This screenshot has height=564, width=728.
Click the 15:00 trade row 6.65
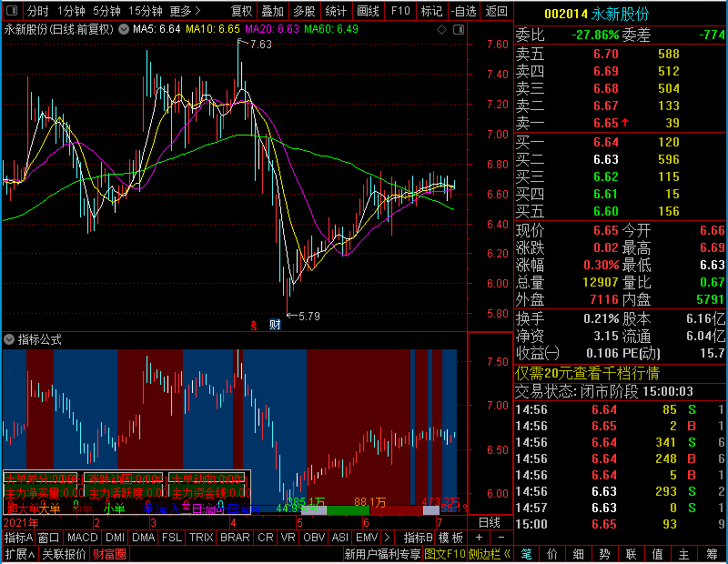coord(621,524)
